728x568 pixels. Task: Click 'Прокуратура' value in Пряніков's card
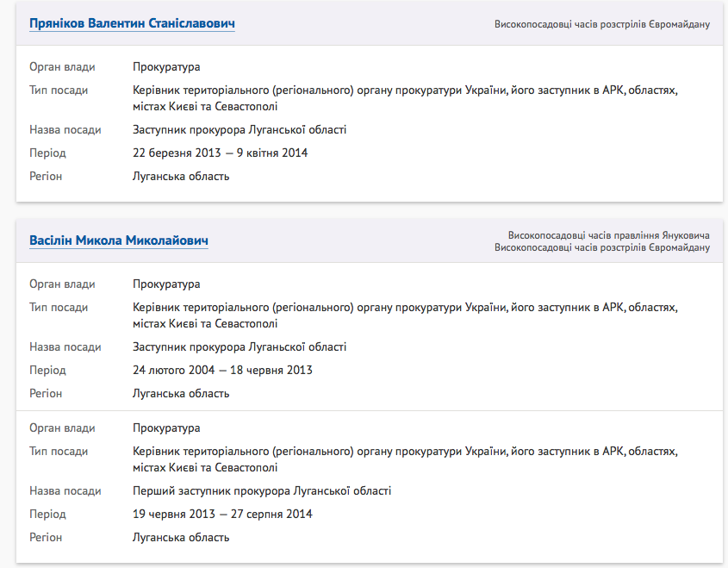pyautogui.click(x=166, y=67)
